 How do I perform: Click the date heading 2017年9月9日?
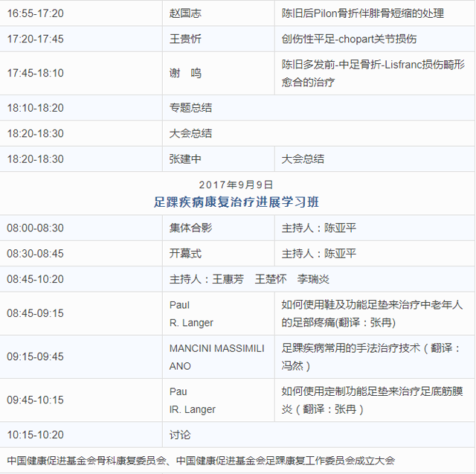(236, 184)
